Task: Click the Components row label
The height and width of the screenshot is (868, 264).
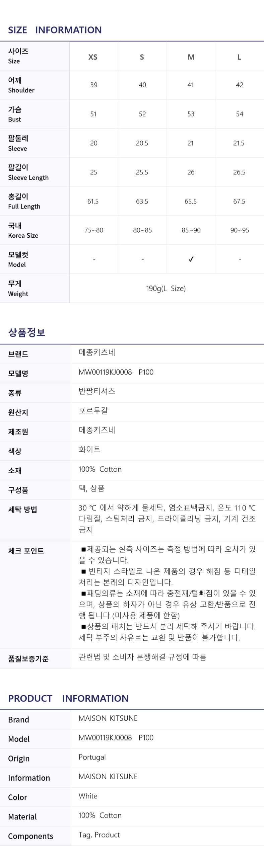Action: click(x=31, y=836)
